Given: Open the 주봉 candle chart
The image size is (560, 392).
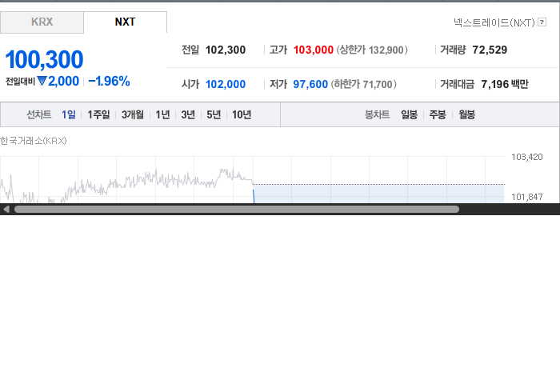Looking at the screenshot, I should point(438,114).
